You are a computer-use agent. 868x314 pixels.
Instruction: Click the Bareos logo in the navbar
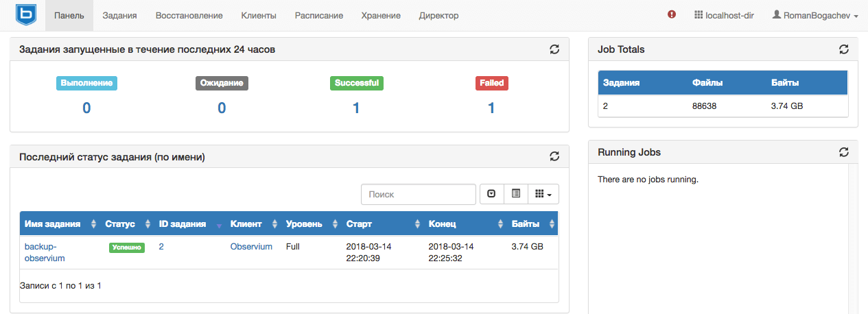26,14
